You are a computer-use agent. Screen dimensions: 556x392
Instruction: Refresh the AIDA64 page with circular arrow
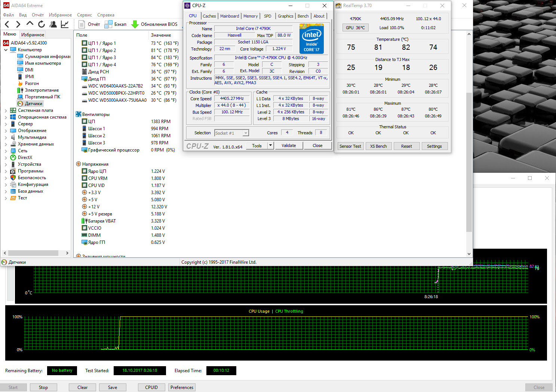coord(42,24)
